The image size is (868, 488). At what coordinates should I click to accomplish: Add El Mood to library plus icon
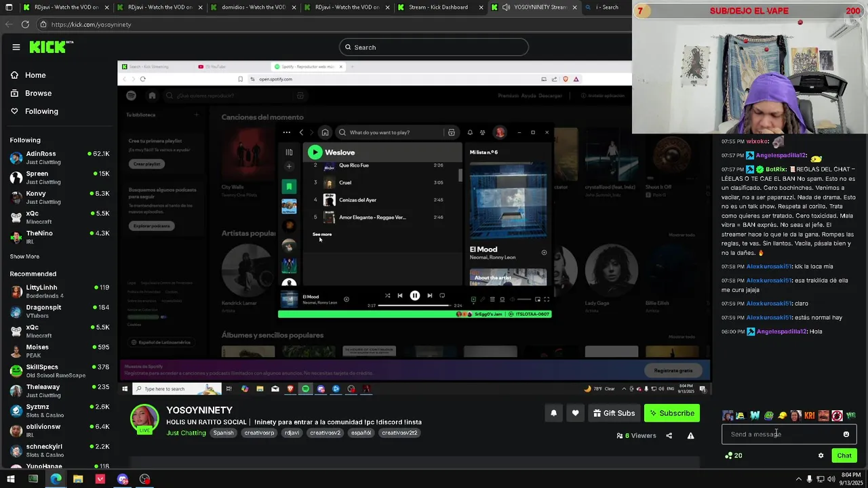(544, 253)
